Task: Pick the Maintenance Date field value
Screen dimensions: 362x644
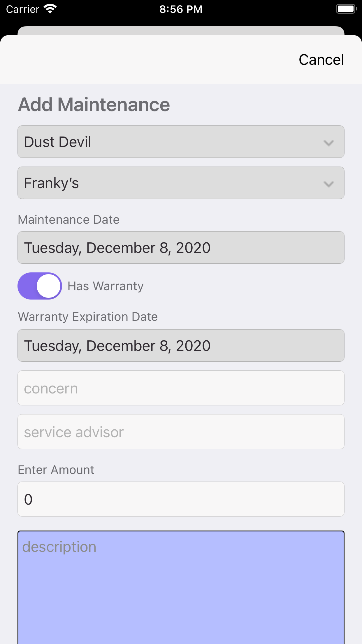Action: (181, 248)
